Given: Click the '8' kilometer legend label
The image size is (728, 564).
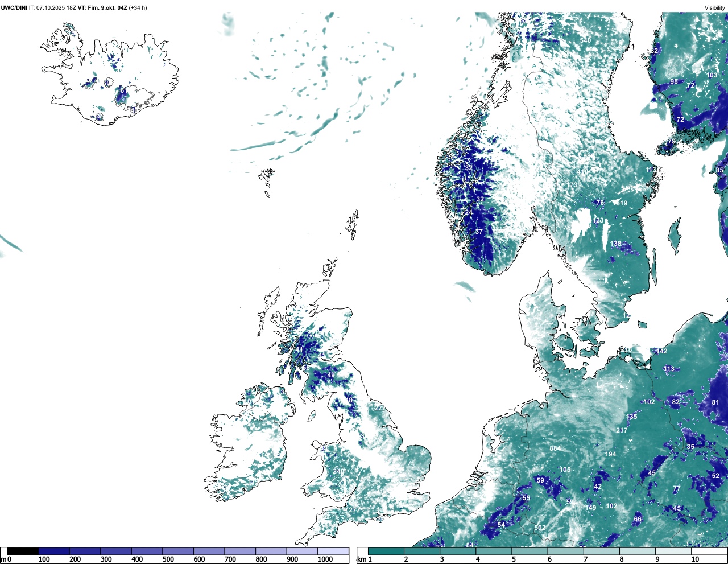Looking at the screenshot, I should point(621,559).
